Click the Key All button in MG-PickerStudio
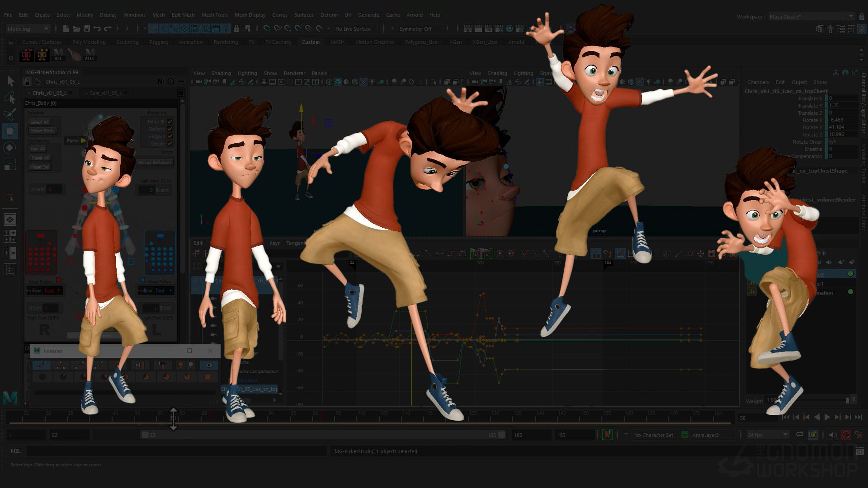The width and height of the screenshot is (868, 488). (x=38, y=149)
